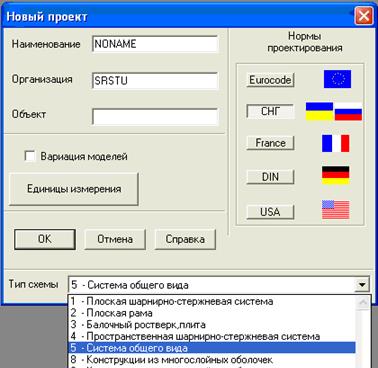Click the Ukrainian flag icon
The image size is (378, 368).
[x=319, y=111]
